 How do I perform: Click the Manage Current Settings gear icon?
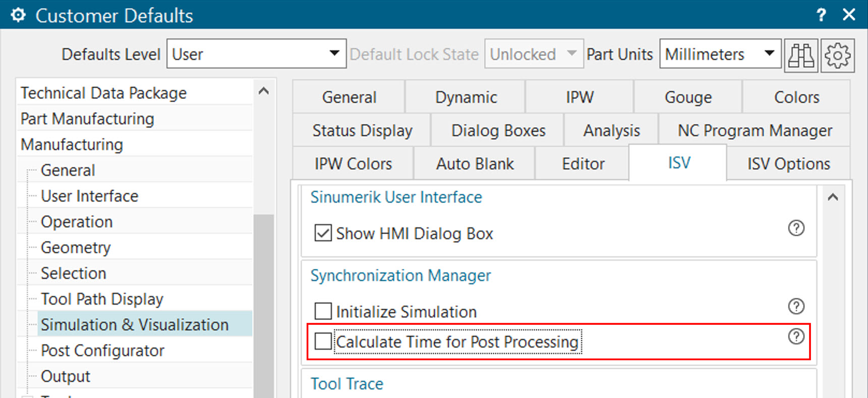point(838,55)
